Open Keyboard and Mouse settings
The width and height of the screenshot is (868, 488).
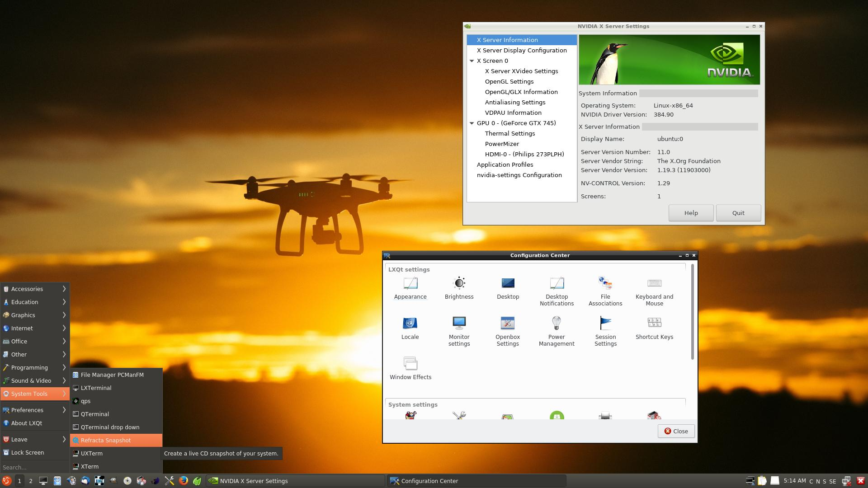pyautogui.click(x=654, y=291)
